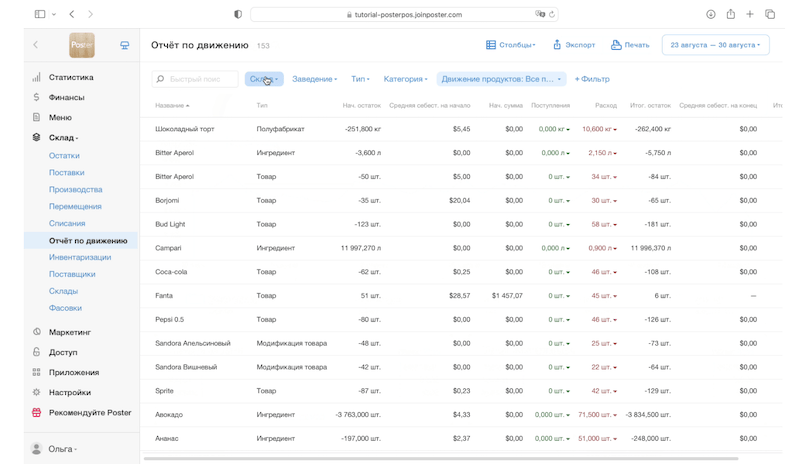Click the Print button
Viewport: 800px width, 464px height.
point(630,45)
